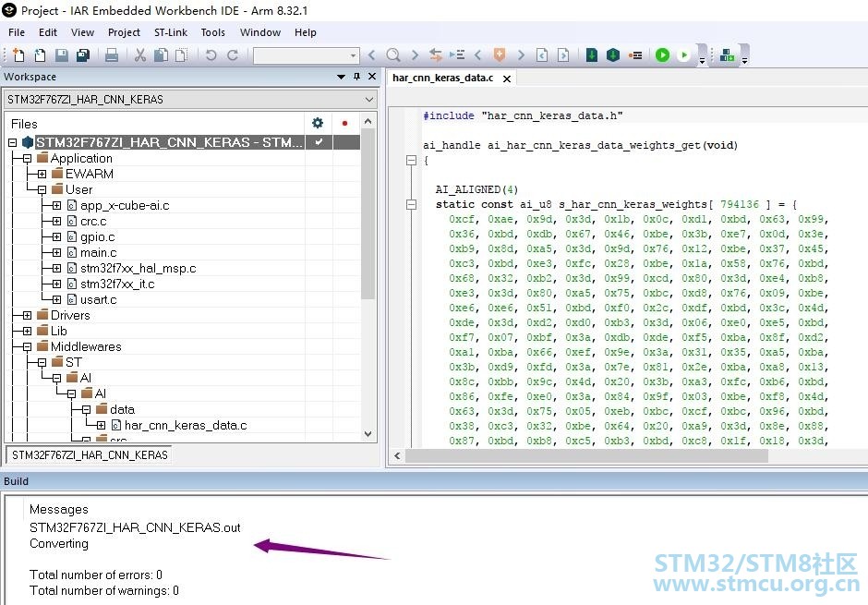Open the View menu
The image size is (868, 605).
coord(82,32)
